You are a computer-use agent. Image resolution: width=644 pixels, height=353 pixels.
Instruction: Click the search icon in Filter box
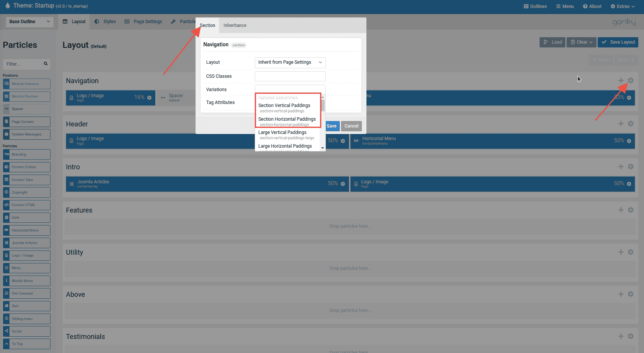pyautogui.click(x=46, y=64)
